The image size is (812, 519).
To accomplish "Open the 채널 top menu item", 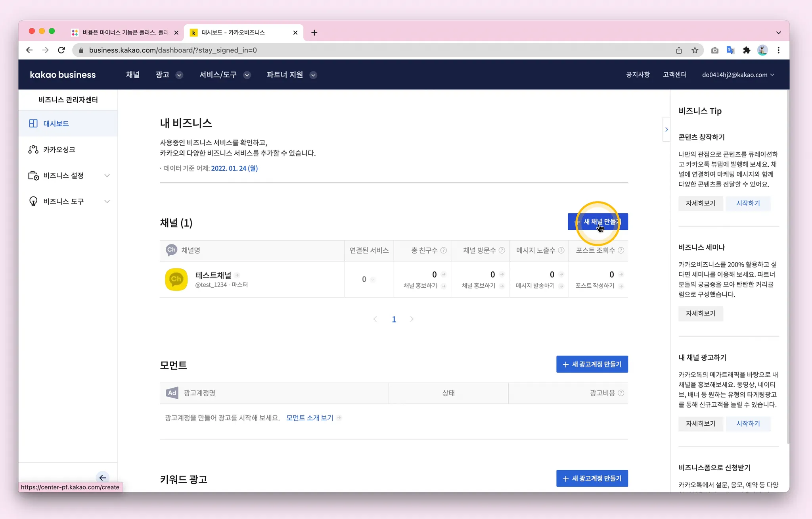I will click(x=132, y=75).
